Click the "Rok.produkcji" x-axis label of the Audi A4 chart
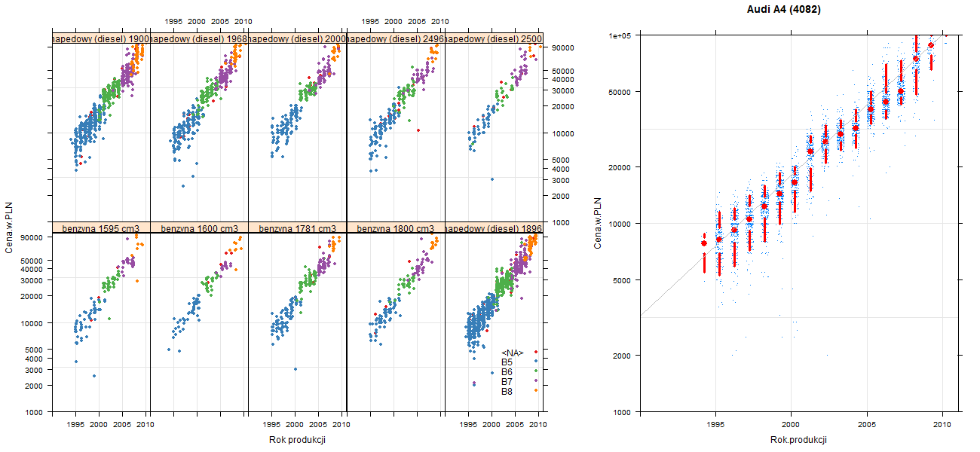 tap(799, 440)
